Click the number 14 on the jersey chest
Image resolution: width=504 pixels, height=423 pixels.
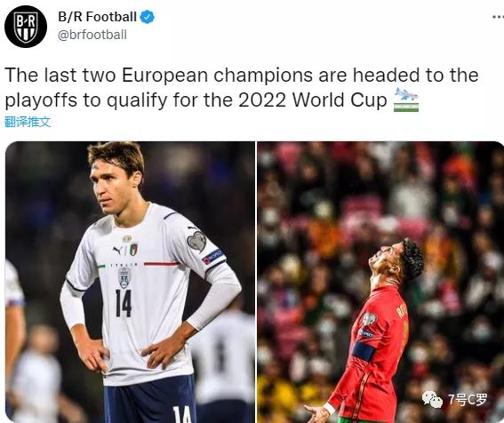point(124,303)
